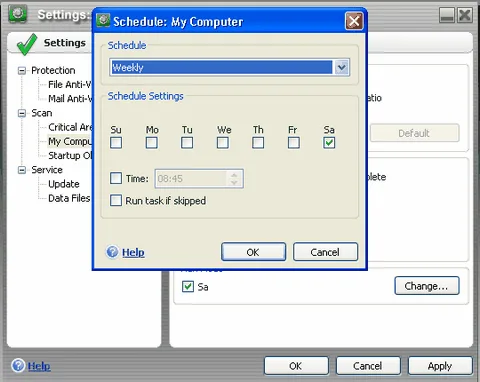Click Cancel in the Settings window
Screen dimensions: 480x382
click(x=368, y=366)
